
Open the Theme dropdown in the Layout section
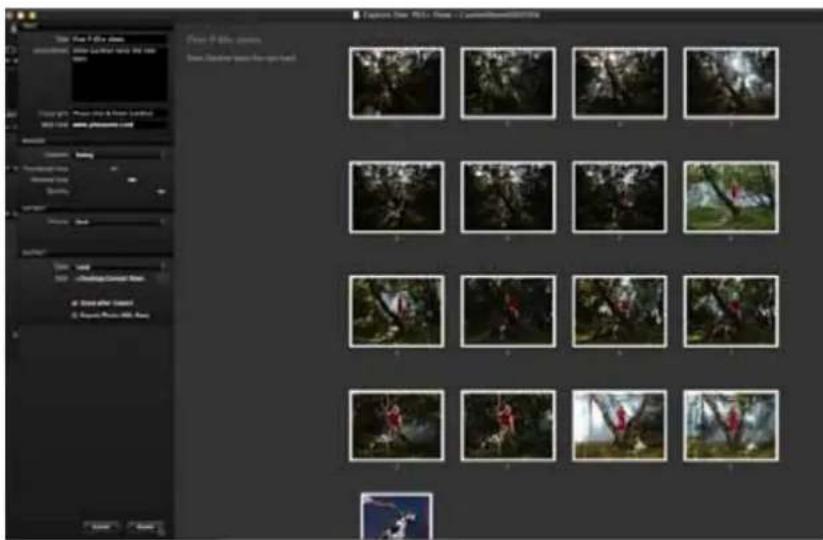[120, 222]
